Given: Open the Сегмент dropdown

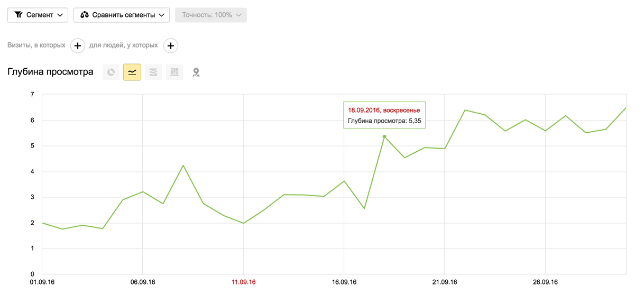Looking at the screenshot, I should point(38,15).
